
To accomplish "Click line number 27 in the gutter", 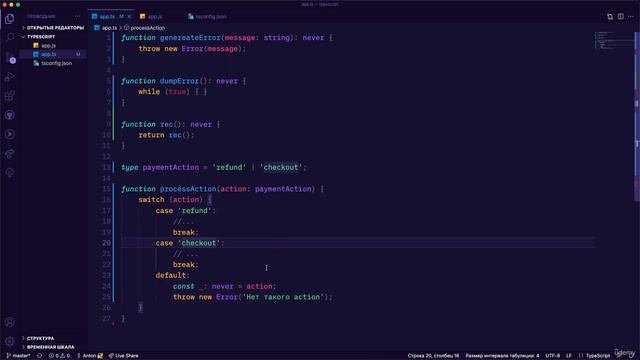I will click(106, 318).
